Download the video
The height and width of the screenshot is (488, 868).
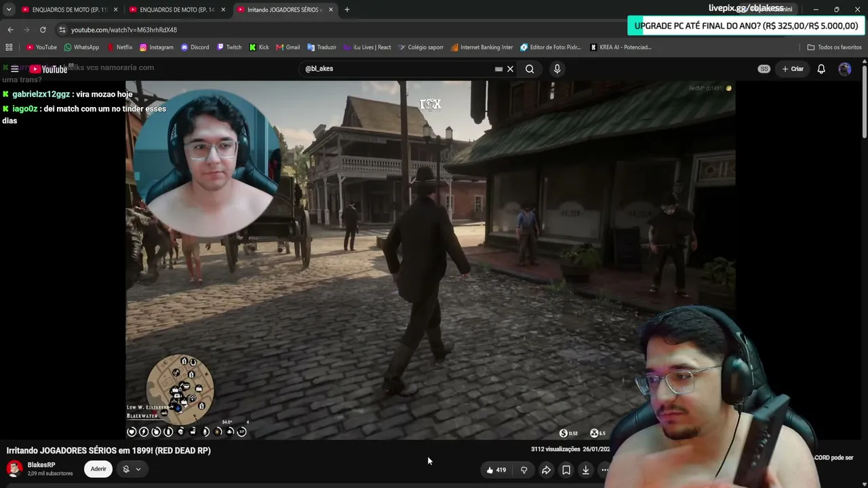[x=586, y=470]
